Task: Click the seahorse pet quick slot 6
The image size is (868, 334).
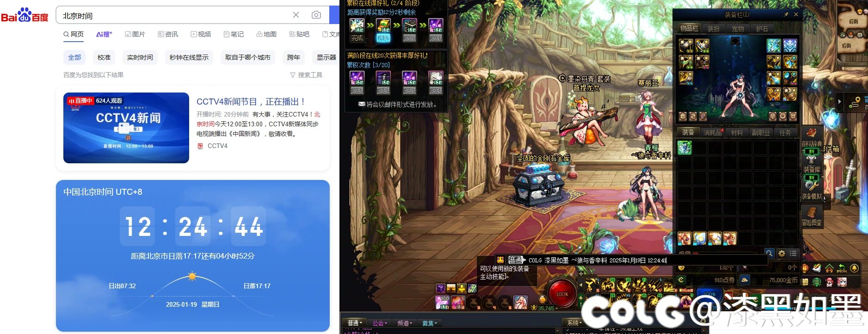Action: [x=521, y=303]
